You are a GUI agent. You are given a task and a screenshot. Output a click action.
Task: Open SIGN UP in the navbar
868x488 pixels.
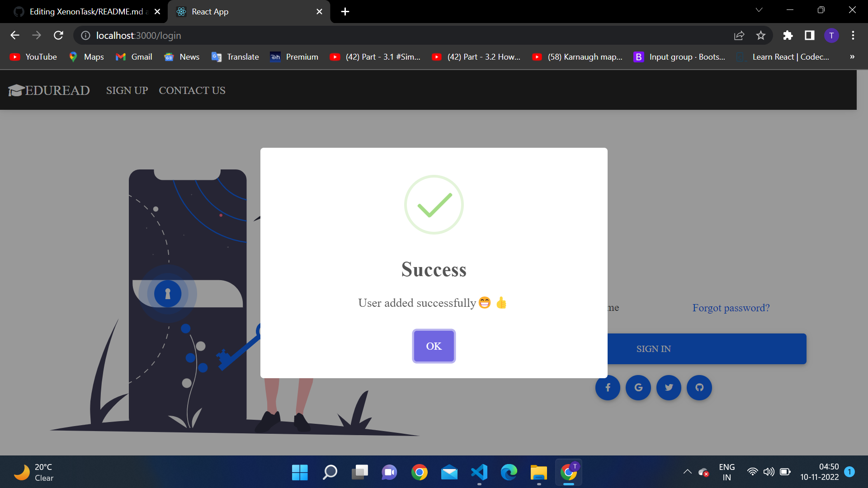pos(127,90)
